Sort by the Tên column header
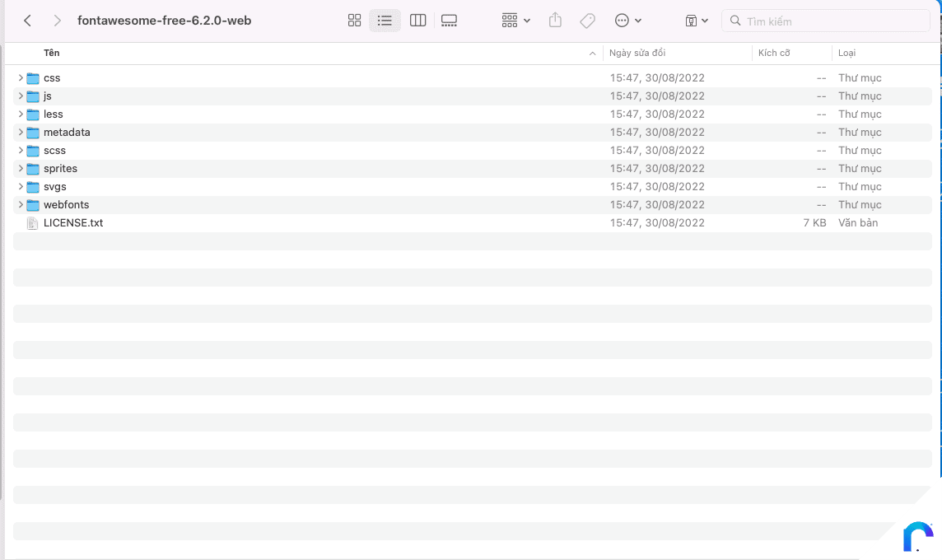The height and width of the screenshot is (560, 942). point(52,53)
